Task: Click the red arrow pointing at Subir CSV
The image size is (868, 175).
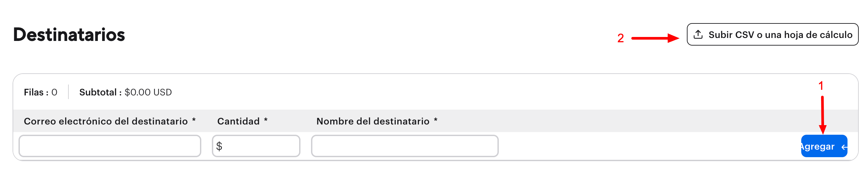Action: (654, 38)
